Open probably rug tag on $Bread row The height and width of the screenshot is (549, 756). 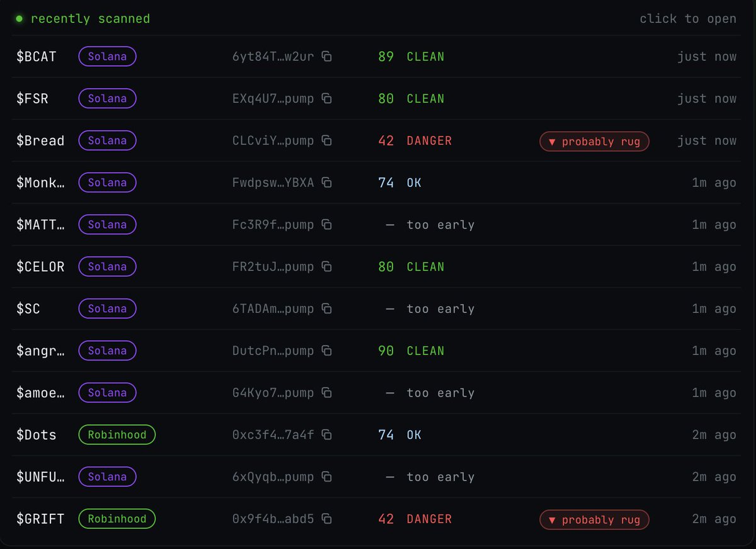tap(594, 142)
